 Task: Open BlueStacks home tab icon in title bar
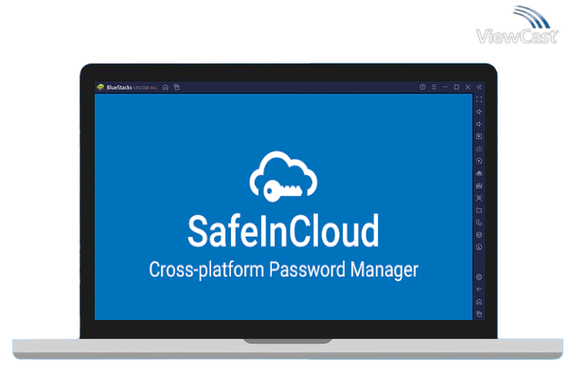coord(166,87)
